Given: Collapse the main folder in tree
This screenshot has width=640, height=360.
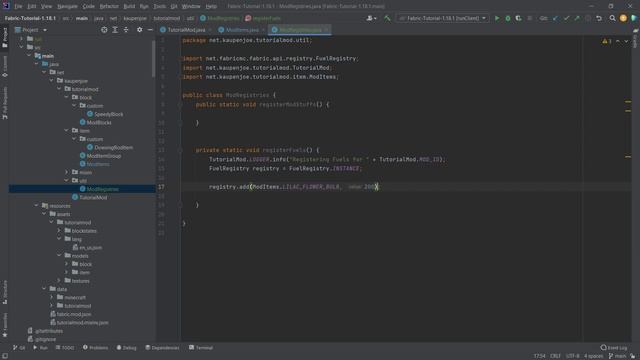Looking at the screenshot, I should (x=29, y=56).
